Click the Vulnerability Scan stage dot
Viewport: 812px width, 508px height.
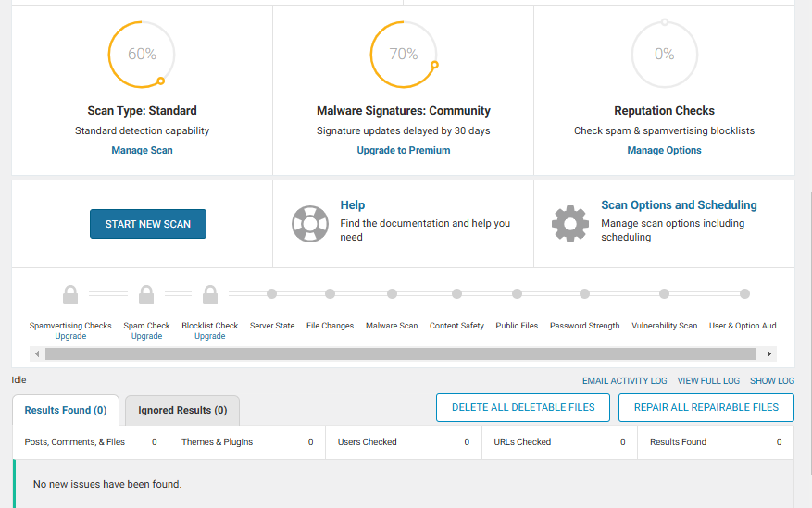(x=665, y=294)
